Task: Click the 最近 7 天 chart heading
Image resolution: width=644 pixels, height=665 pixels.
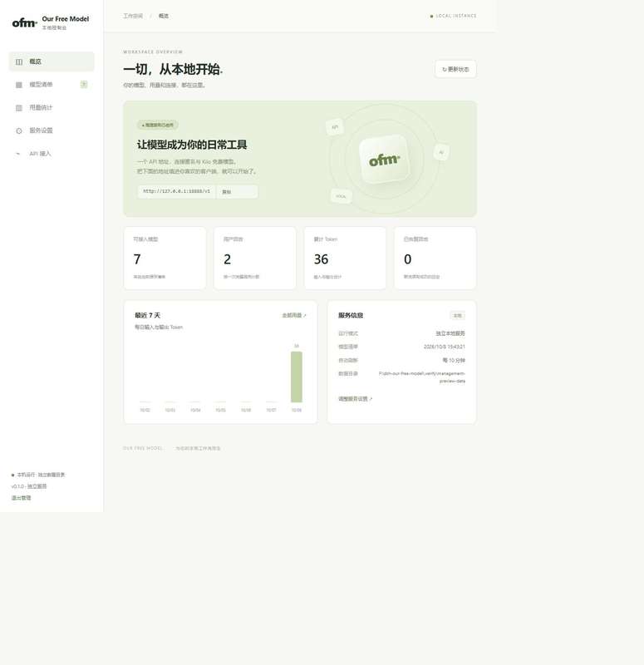Action: coord(148,315)
